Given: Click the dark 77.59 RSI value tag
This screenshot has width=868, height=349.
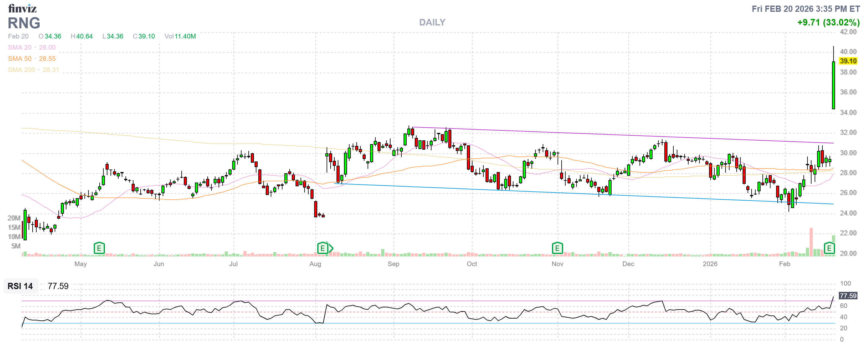Looking at the screenshot, I should click(x=848, y=296).
